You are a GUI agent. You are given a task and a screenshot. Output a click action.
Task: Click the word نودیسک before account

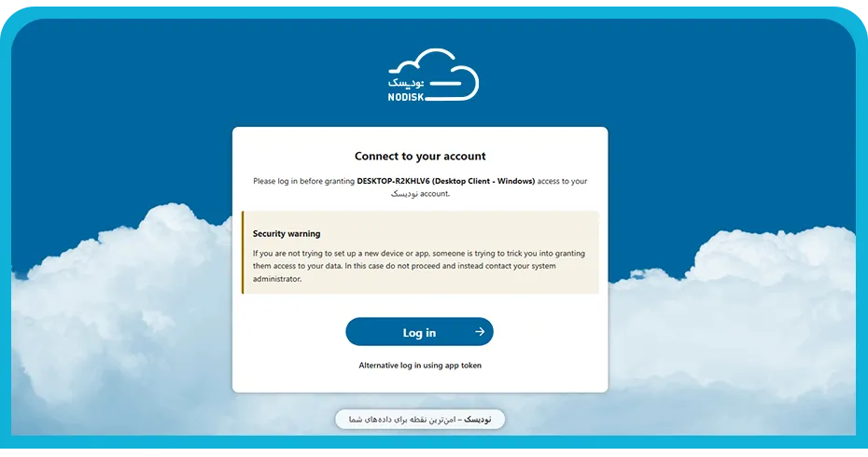(404, 194)
